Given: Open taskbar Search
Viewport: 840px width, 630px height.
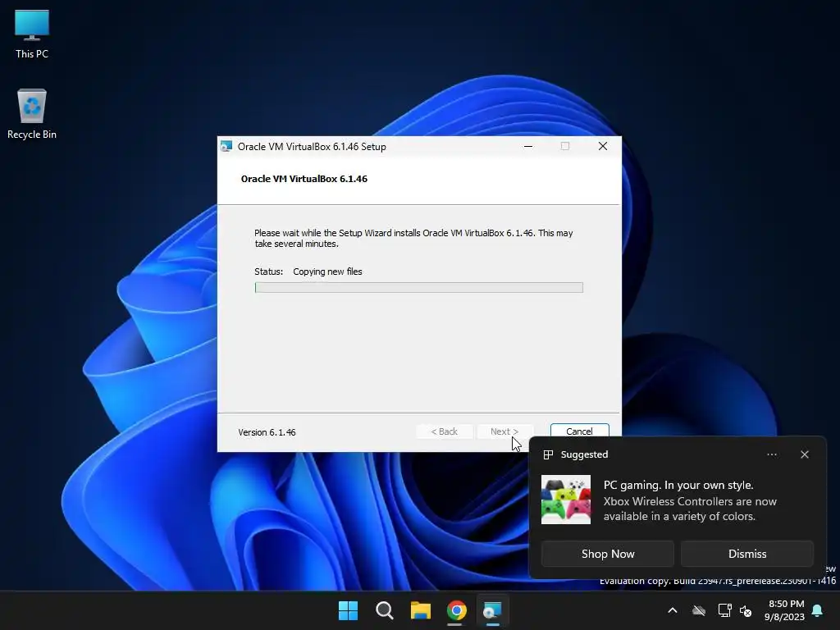Looking at the screenshot, I should [384, 610].
